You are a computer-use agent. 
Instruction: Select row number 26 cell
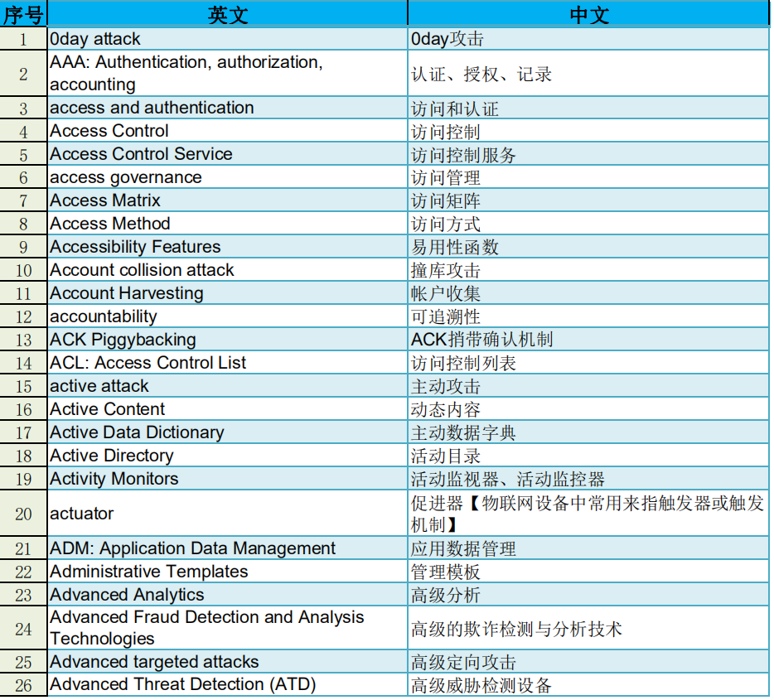23,685
